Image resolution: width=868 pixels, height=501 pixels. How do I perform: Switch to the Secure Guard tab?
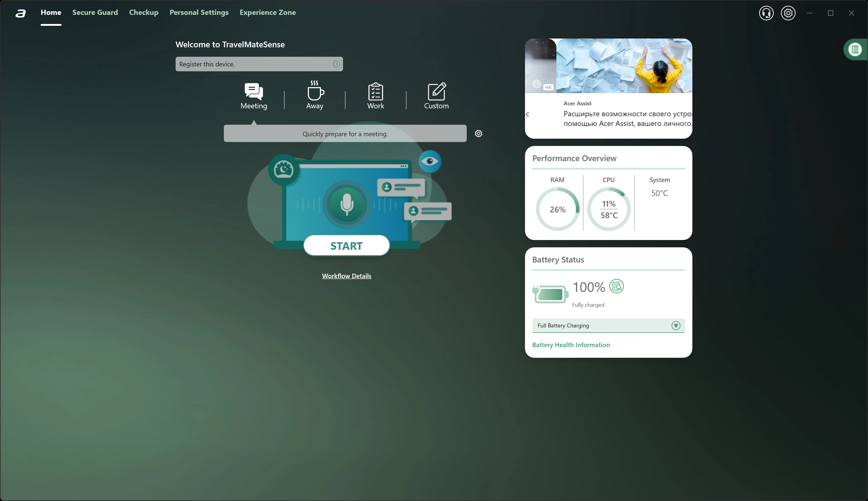point(95,12)
